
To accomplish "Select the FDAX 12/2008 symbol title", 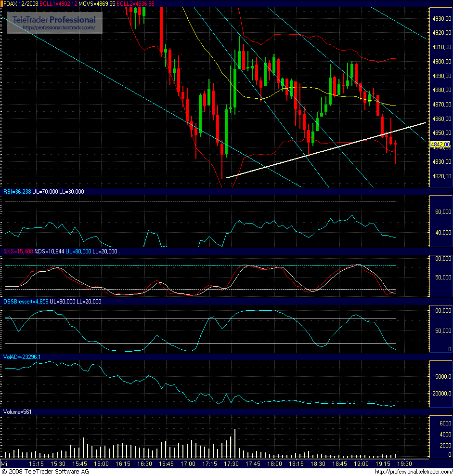I will click(x=21, y=4).
